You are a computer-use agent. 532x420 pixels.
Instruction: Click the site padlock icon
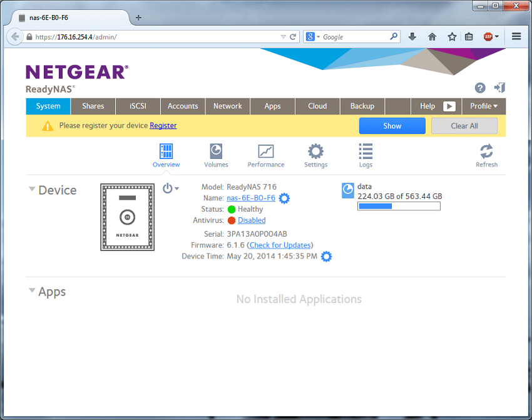29,37
